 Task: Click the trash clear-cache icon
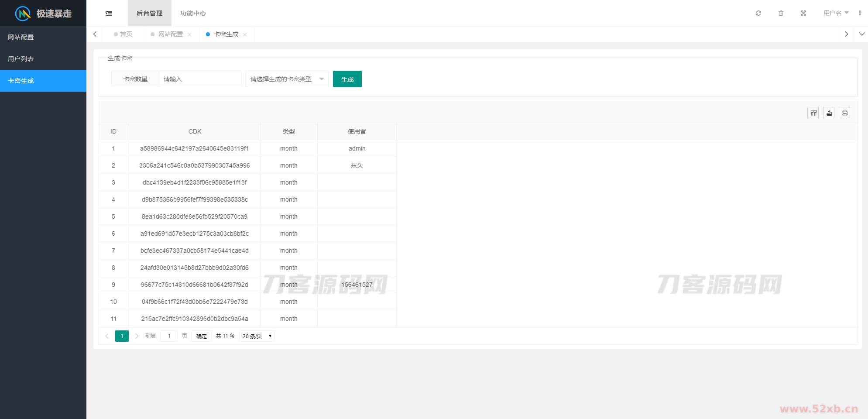click(781, 14)
